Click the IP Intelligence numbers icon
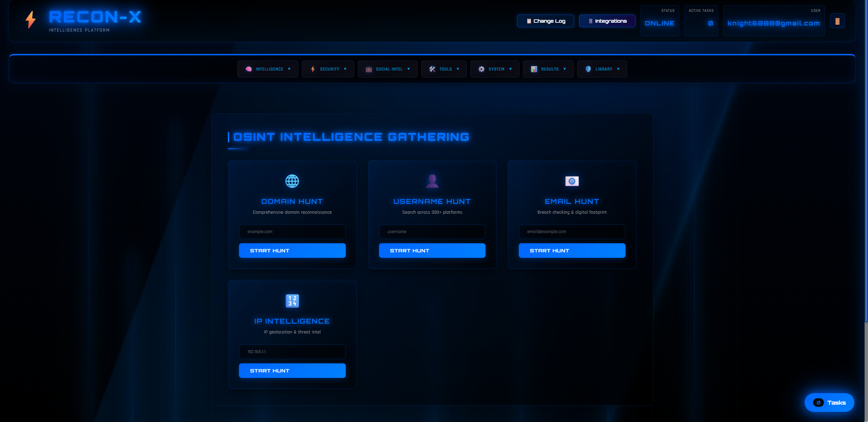Screen dimensions: 868x422 pos(292,301)
